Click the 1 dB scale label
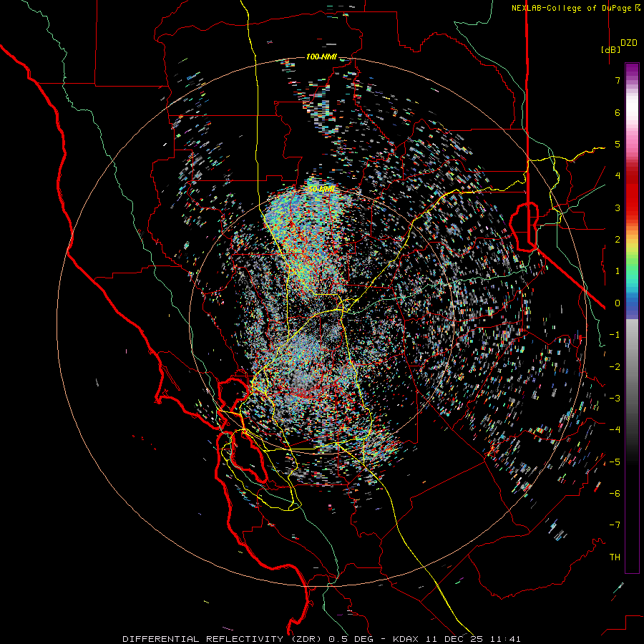 tap(618, 271)
